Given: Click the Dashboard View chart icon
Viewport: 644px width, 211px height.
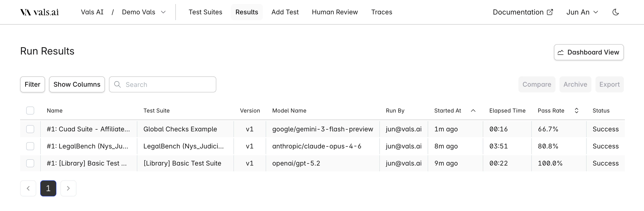Looking at the screenshot, I should [x=560, y=52].
